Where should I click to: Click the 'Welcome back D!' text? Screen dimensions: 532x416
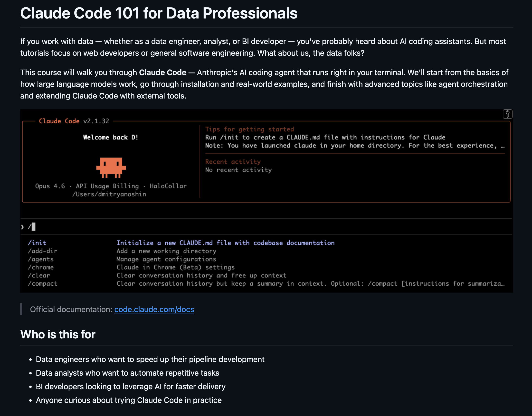(x=111, y=137)
